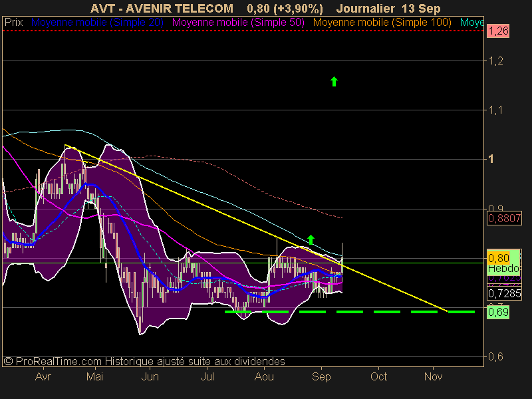This screenshot has width=532, height=399.
Task: Click the ProRealTime.com copyright text
Action: tap(144, 361)
